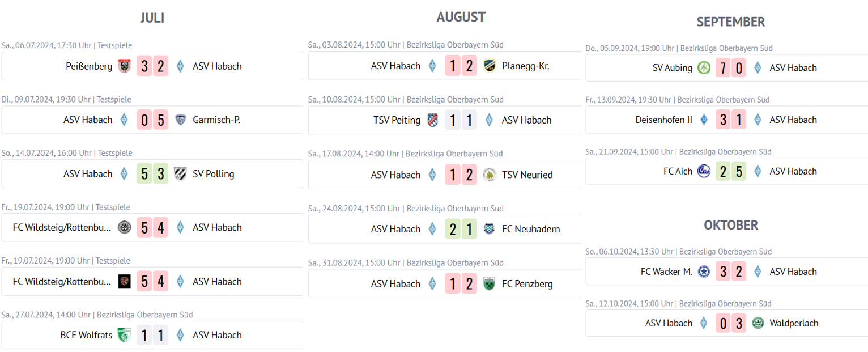Click the Garmisch-P. team logo
This screenshot has width=868, height=352.
[181, 120]
